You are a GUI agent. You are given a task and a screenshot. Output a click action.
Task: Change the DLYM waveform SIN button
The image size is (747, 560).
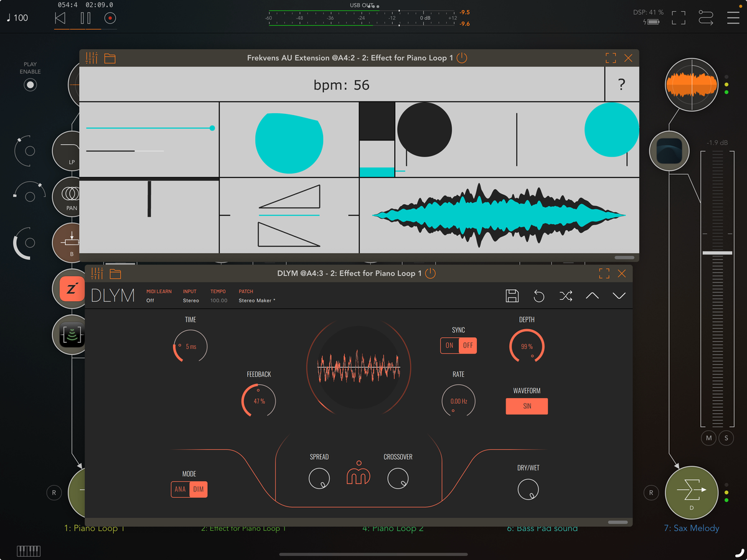(x=527, y=406)
